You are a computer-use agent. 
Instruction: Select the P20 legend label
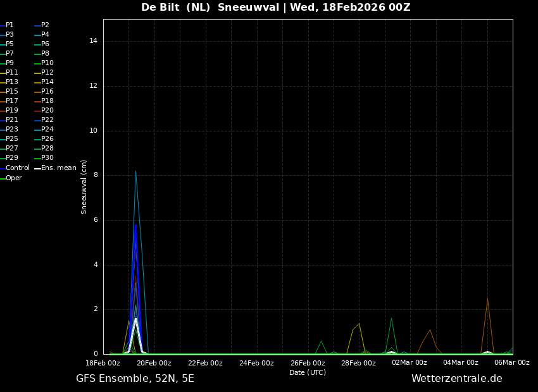47,111
